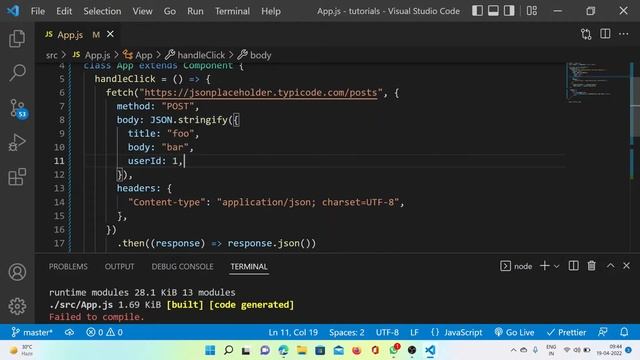Expand the handleClick breadcrumb
The height and width of the screenshot is (360, 640).
[195, 55]
